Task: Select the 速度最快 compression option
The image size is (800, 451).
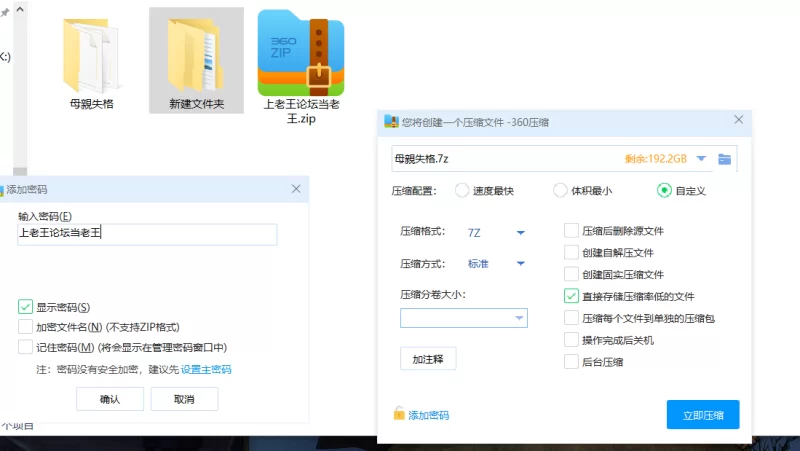Action: click(x=462, y=190)
